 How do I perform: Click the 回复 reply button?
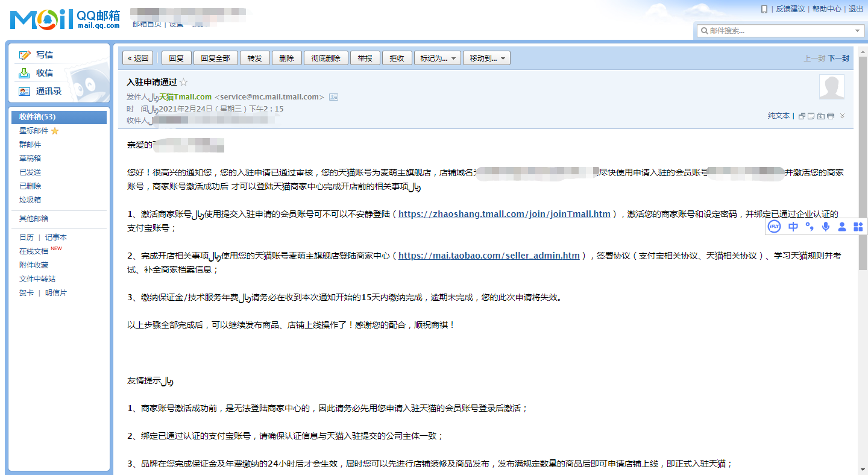[177, 58]
